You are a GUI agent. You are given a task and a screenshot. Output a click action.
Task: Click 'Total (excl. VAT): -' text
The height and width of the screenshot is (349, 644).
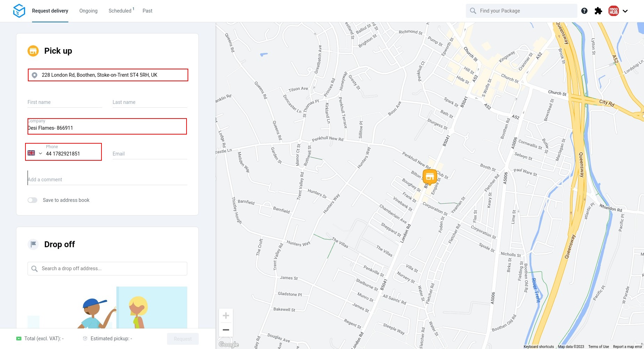(44, 339)
